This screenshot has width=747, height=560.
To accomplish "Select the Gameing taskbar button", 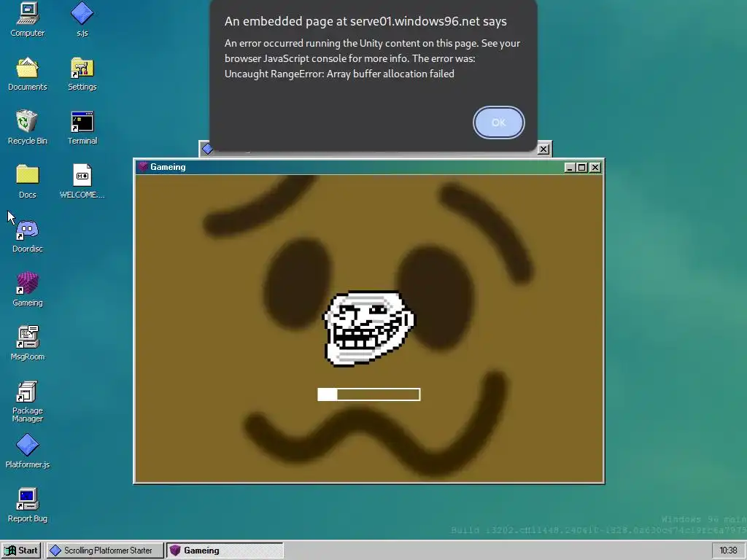I will (x=225, y=551).
